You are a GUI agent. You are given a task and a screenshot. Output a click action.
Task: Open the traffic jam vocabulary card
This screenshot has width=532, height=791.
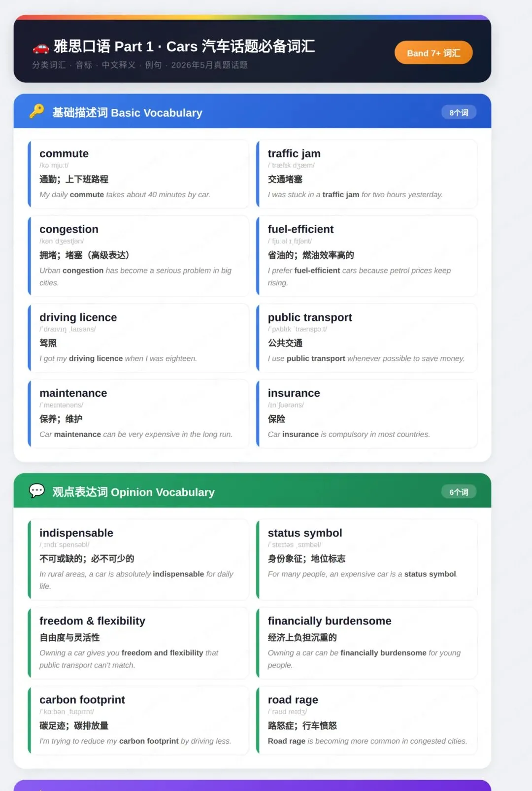(x=366, y=174)
